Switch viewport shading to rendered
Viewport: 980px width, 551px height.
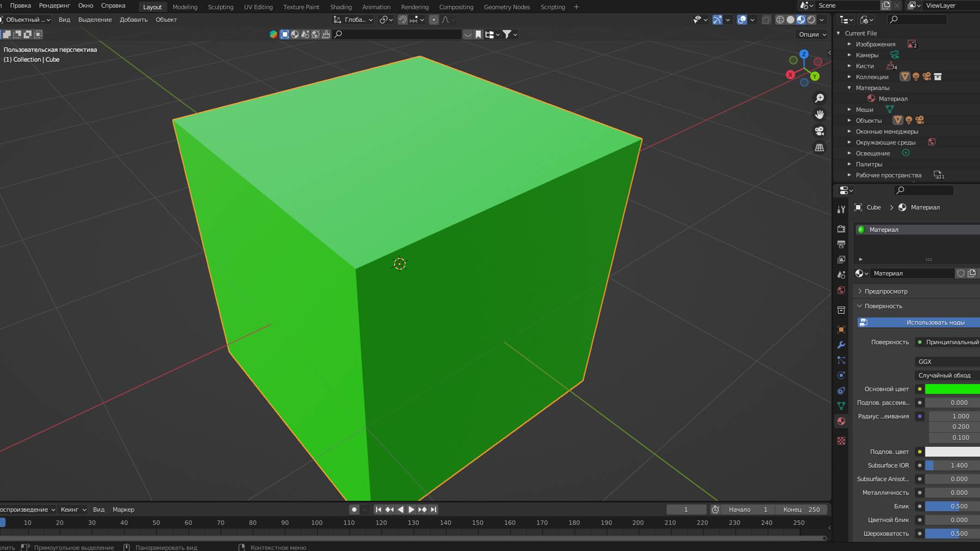(x=811, y=20)
